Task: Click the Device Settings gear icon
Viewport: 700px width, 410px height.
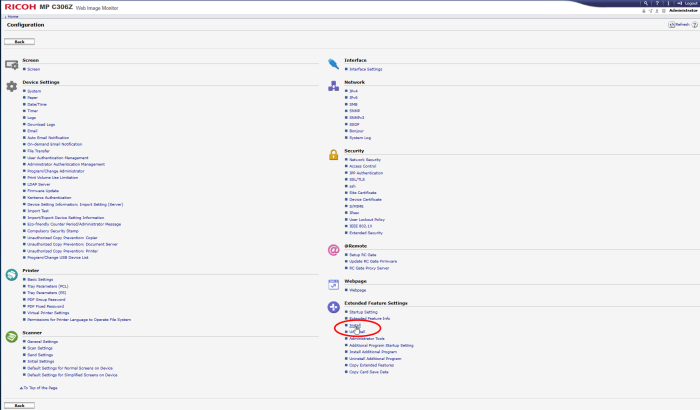Action: [12, 87]
